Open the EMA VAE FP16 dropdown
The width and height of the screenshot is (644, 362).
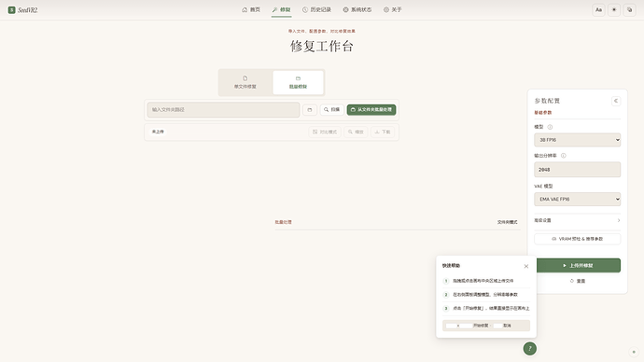(x=577, y=199)
